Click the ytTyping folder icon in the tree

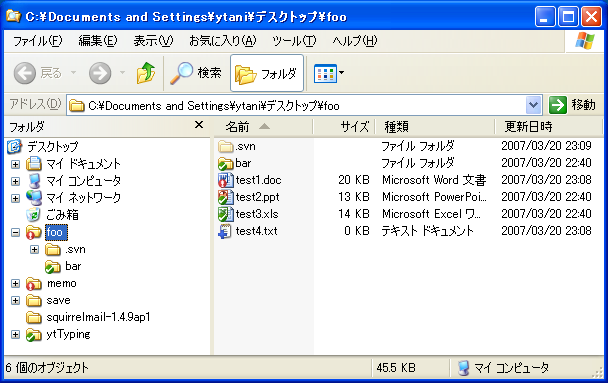pos(34,335)
